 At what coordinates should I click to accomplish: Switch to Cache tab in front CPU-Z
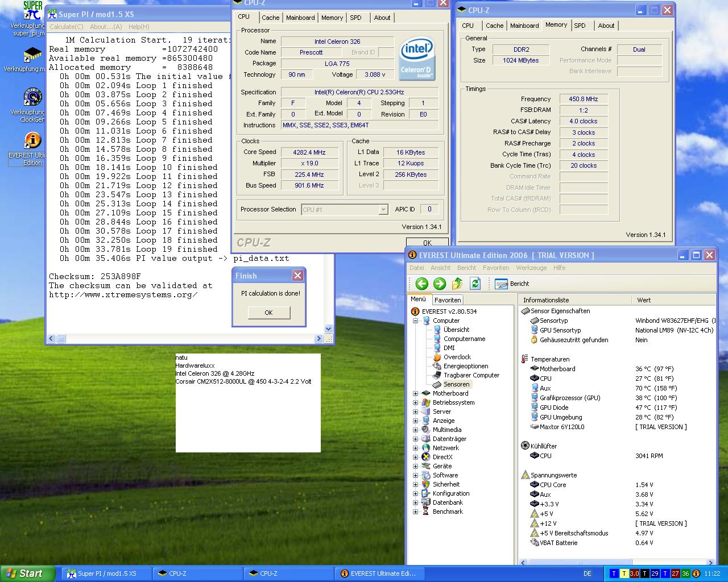pyautogui.click(x=270, y=18)
